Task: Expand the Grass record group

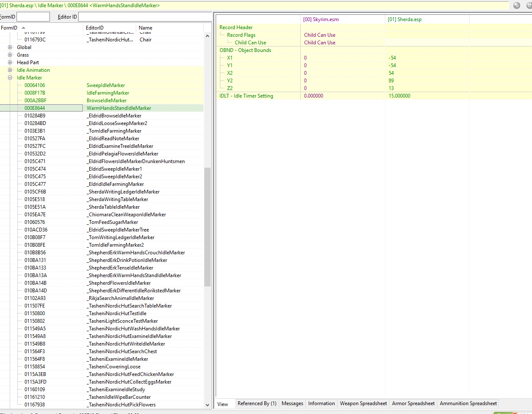Action: [x=10, y=55]
